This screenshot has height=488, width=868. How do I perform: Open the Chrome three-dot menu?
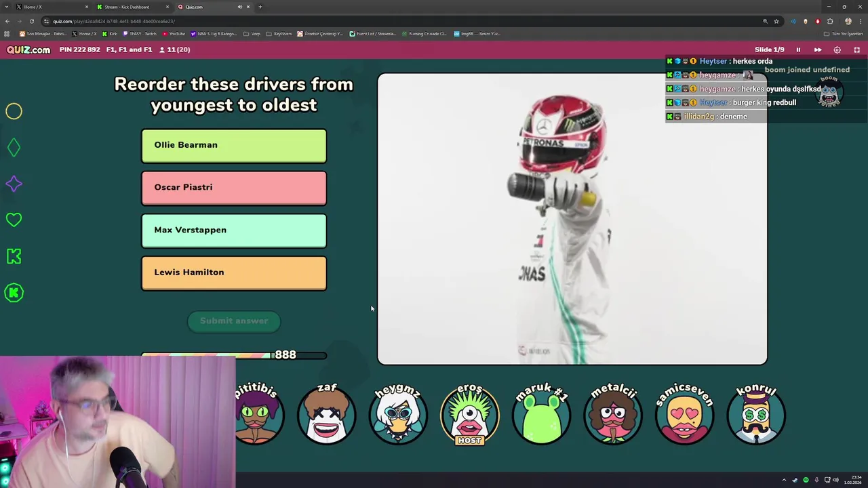click(860, 21)
